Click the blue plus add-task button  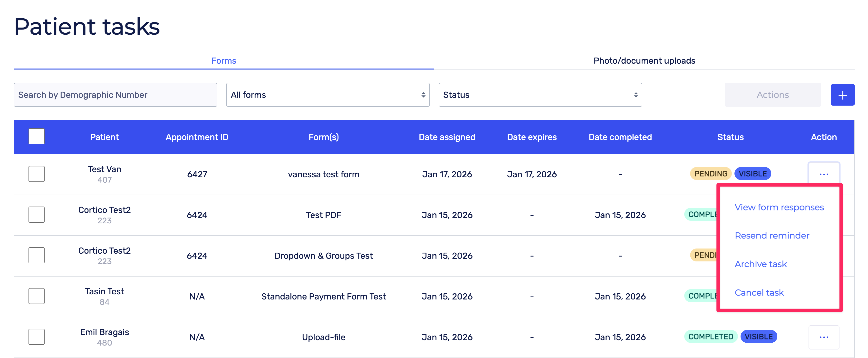click(x=842, y=95)
